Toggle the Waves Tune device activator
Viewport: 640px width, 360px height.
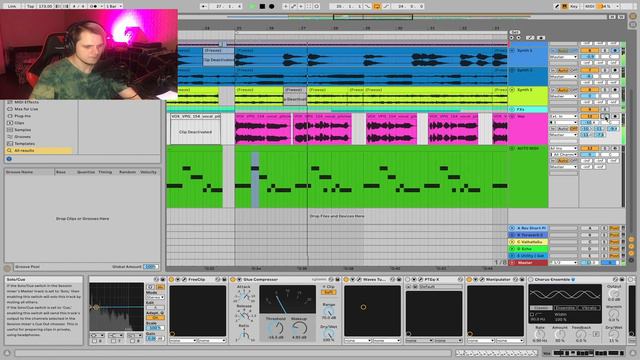tap(346, 280)
